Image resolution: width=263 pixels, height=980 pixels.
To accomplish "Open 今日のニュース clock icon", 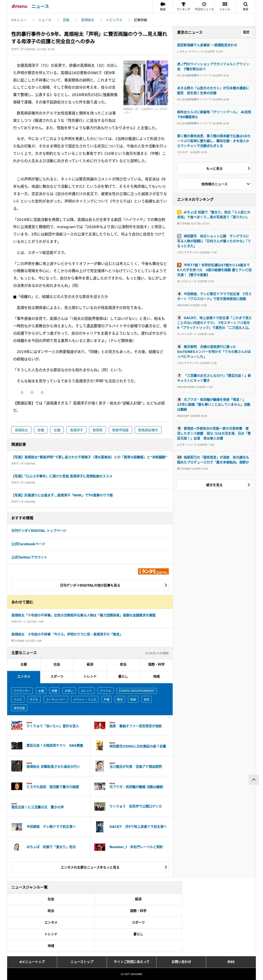I will pyautogui.click(x=204, y=7).
